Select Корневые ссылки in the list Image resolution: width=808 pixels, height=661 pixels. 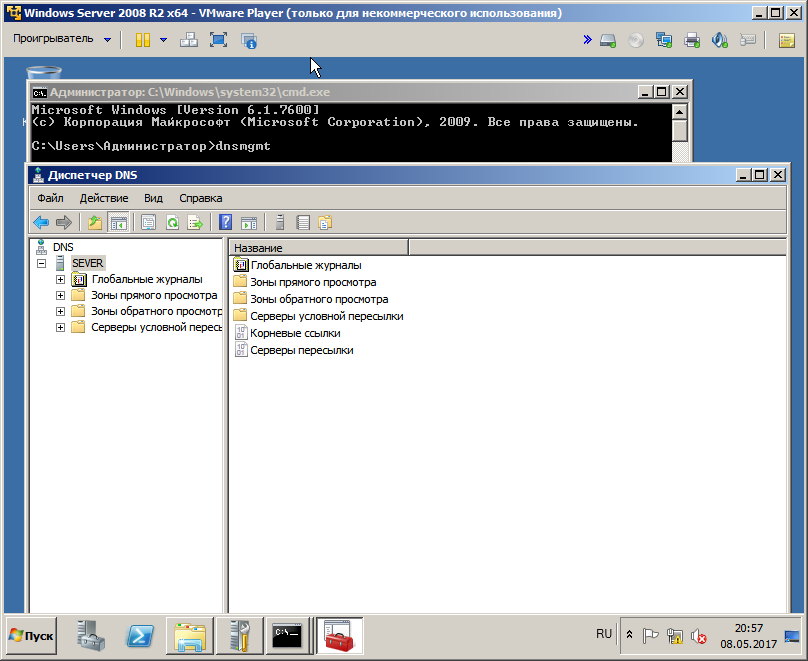click(295, 333)
